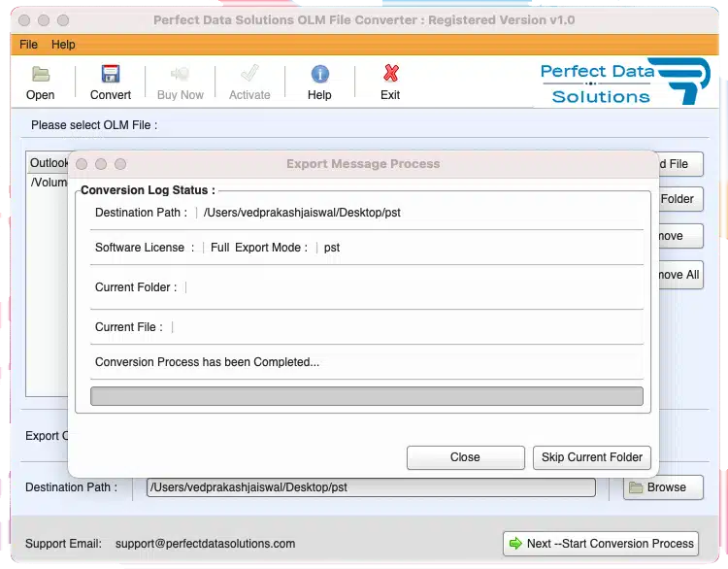Screen dimensions: 728x569
Task: Click the partially hidden Folder button
Action: [680, 199]
